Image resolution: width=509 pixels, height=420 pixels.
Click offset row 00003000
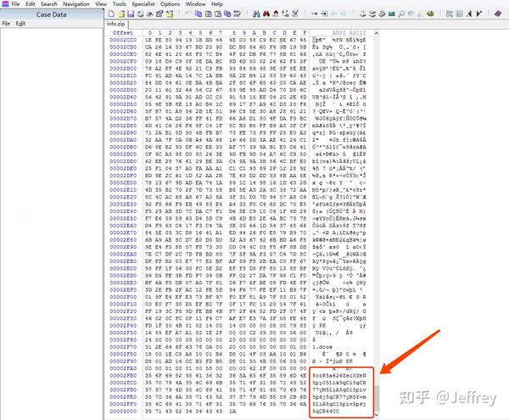(x=123, y=412)
